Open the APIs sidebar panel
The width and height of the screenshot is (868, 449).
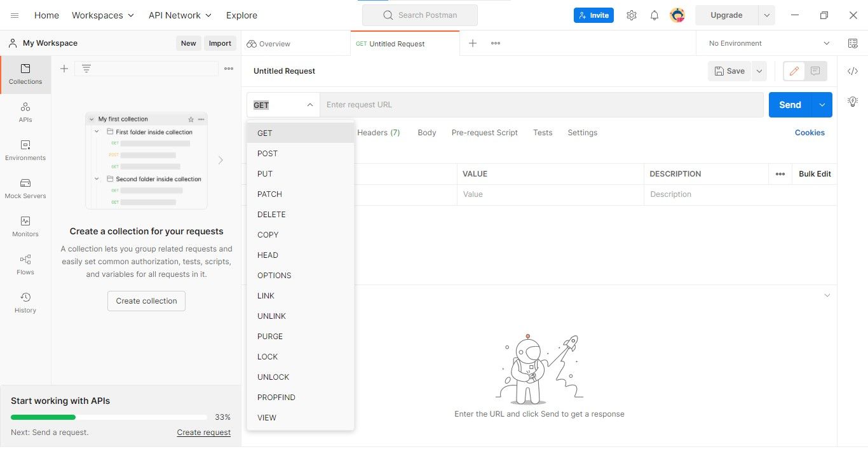point(25,112)
